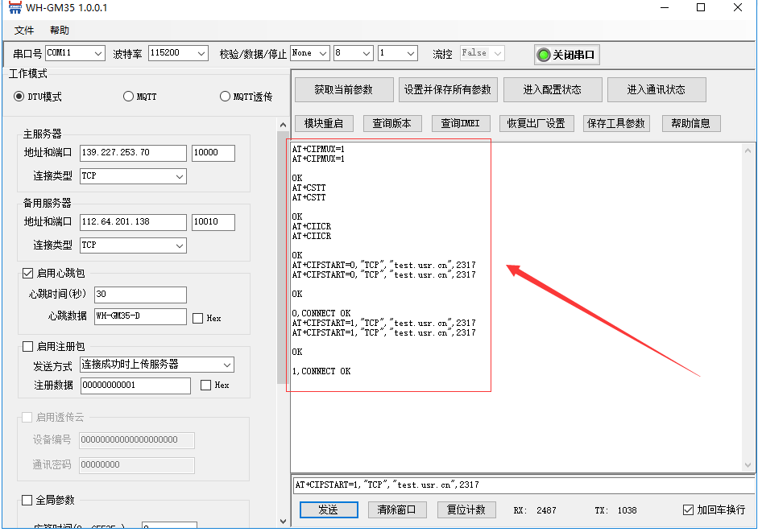Image resolution: width=758 pixels, height=532 pixels.
Task: Click the 获取当前参数 button
Action: point(343,89)
